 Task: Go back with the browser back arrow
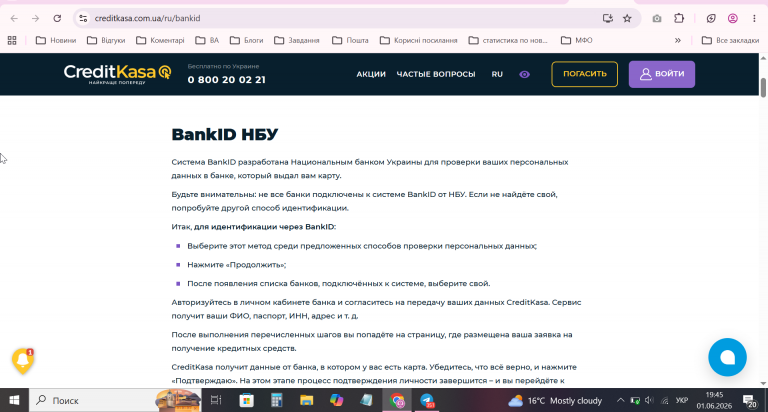pyautogui.click(x=14, y=19)
